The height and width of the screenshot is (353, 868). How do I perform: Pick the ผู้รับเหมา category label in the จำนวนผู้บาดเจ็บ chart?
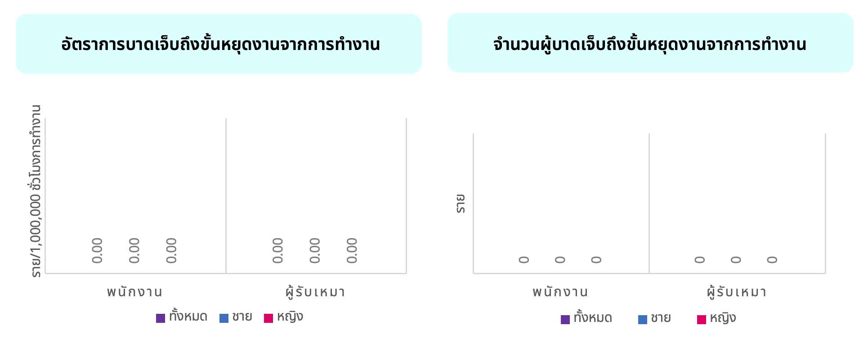737,292
